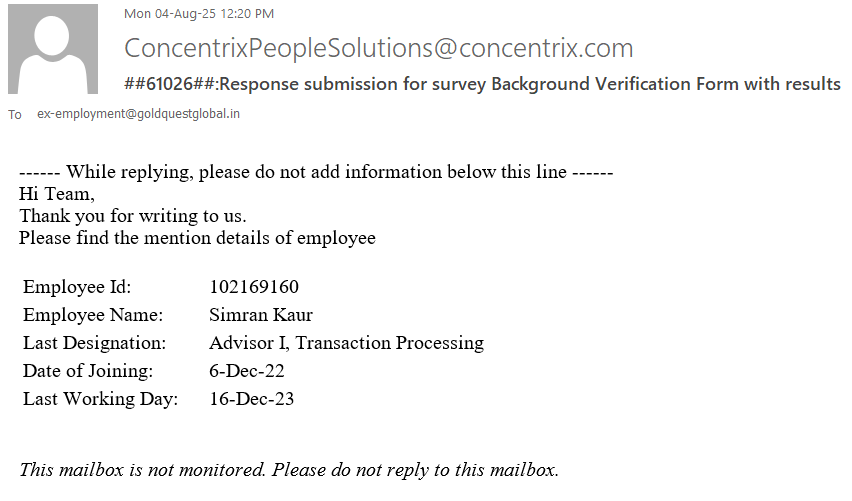
Task: Click the sender's avatar placeholder picture
Action: pos(53,48)
